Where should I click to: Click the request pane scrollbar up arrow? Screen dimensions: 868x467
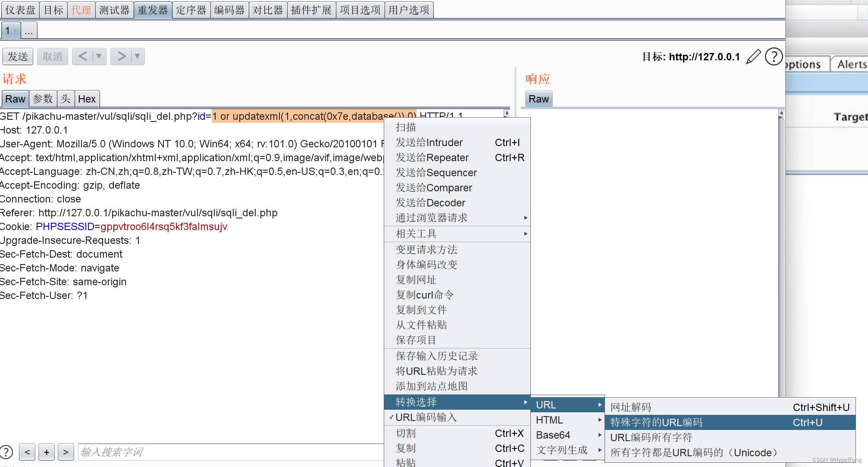pyautogui.click(x=507, y=113)
